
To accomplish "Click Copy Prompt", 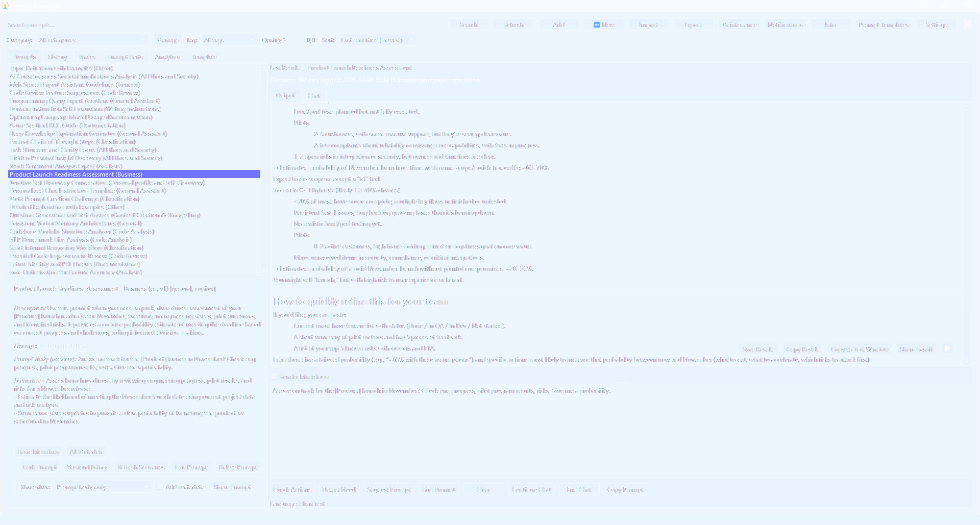I will pyautogui.click(x=625, y=489).
